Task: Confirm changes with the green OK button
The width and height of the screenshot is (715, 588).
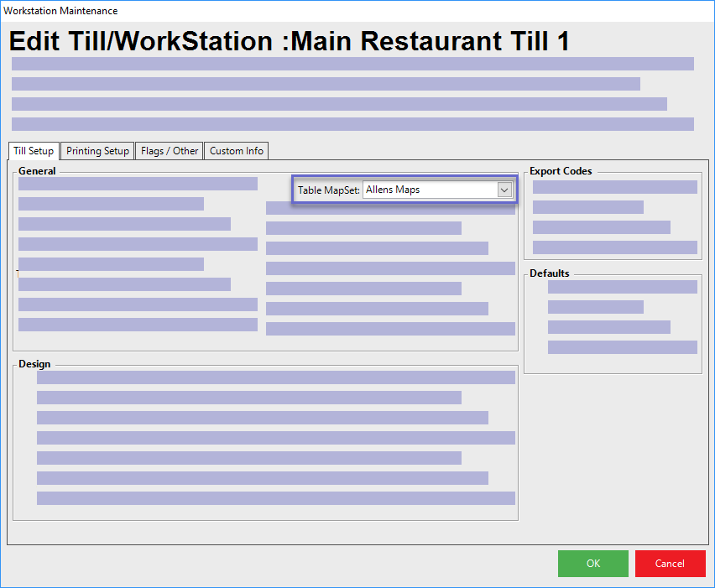Action: pyautogui.click(x=592, y=564)
